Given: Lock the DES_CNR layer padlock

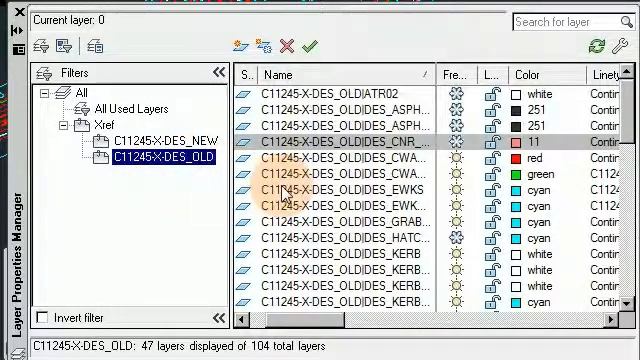Looking at the screenshot, I should point(493,142).
